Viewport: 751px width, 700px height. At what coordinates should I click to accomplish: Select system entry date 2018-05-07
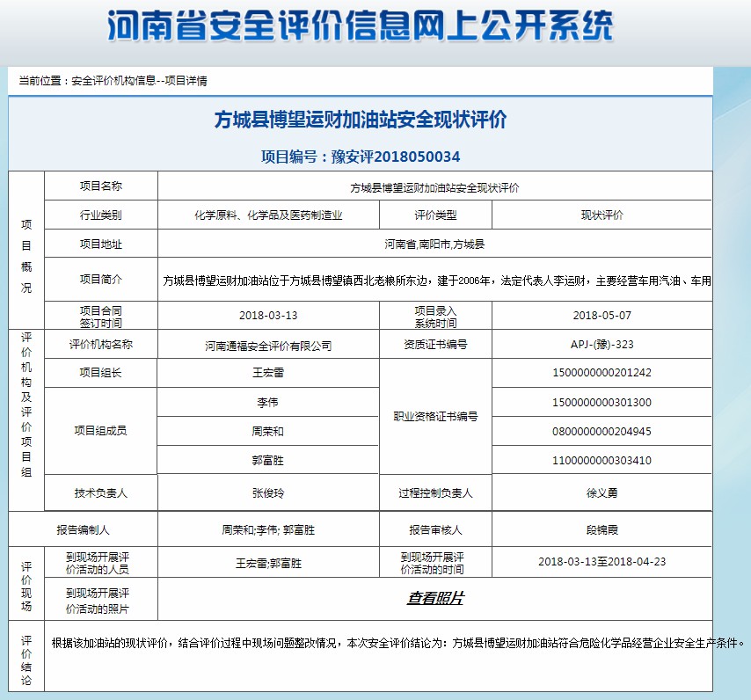click(602, 316)
